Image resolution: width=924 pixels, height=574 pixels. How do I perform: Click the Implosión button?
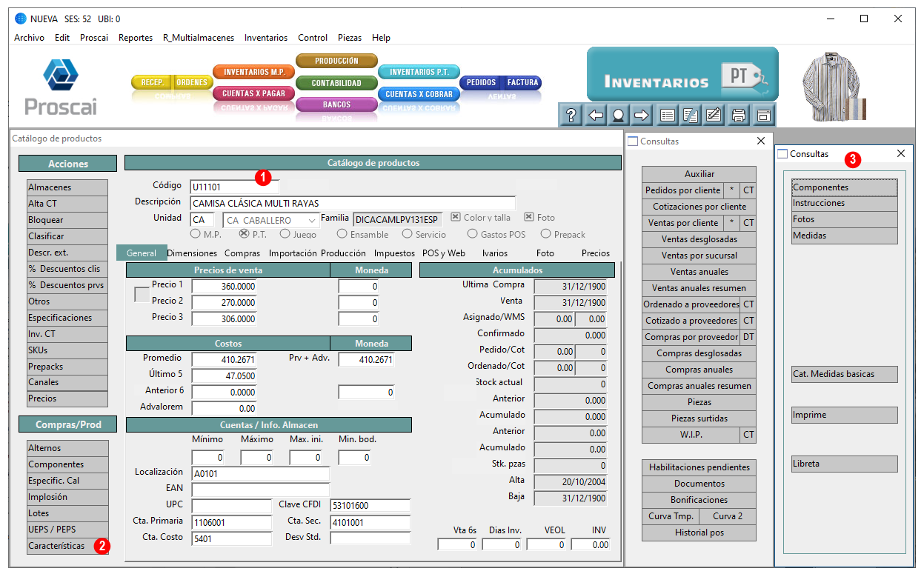pos(67,497)
